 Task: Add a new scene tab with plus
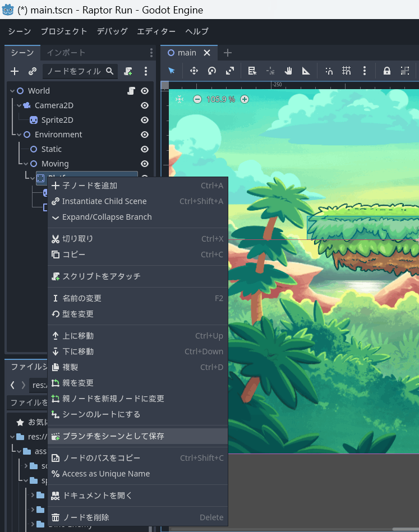coord(228,53)
